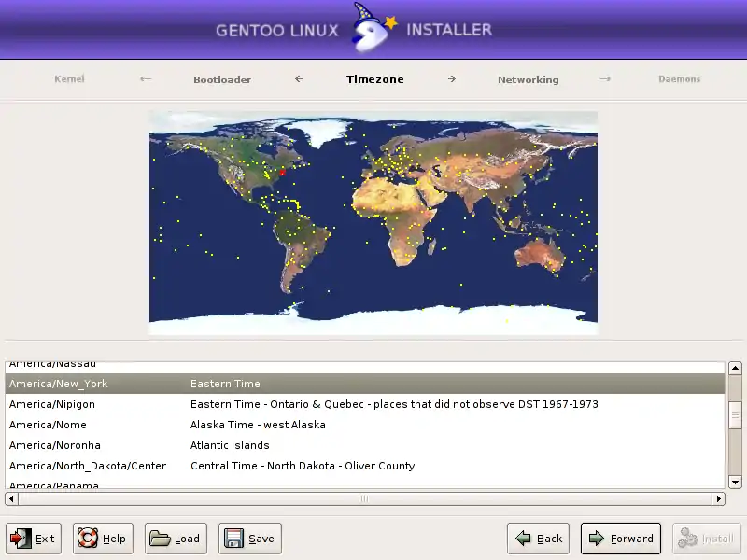Click the red New York marker on map

click(282, 172)
